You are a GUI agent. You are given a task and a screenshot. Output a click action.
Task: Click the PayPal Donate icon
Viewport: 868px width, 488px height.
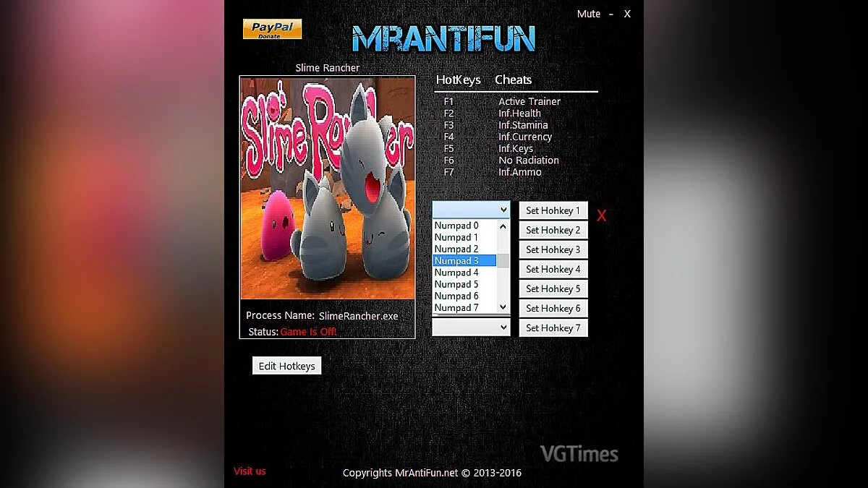272,29
